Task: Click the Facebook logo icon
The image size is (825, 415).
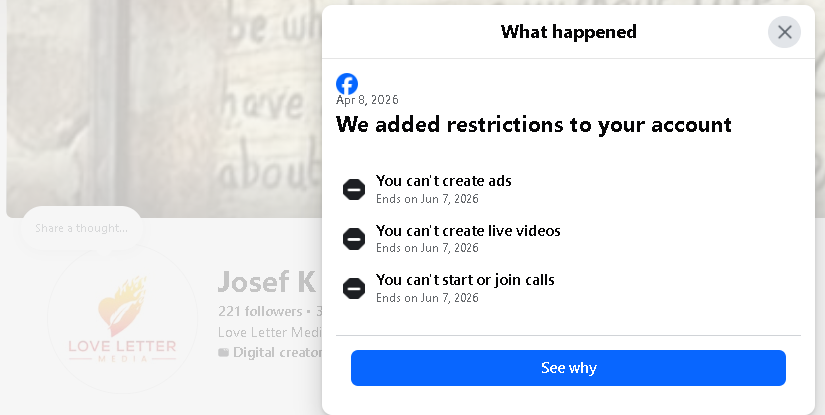Action: (347, 84)
